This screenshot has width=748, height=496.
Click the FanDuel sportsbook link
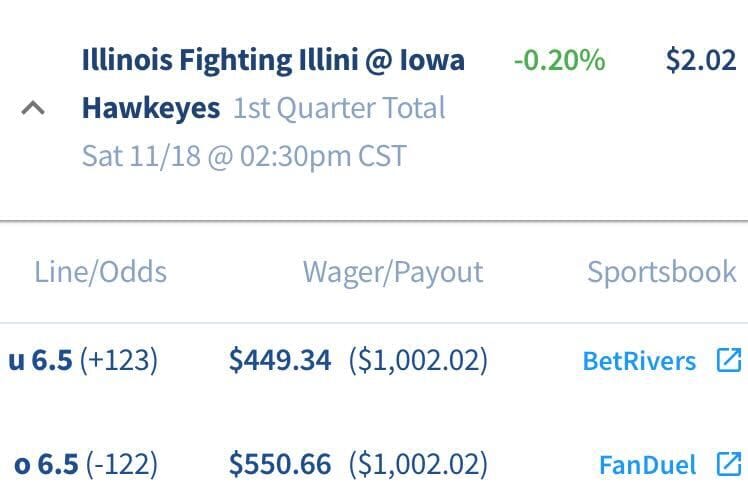[647, 465]
